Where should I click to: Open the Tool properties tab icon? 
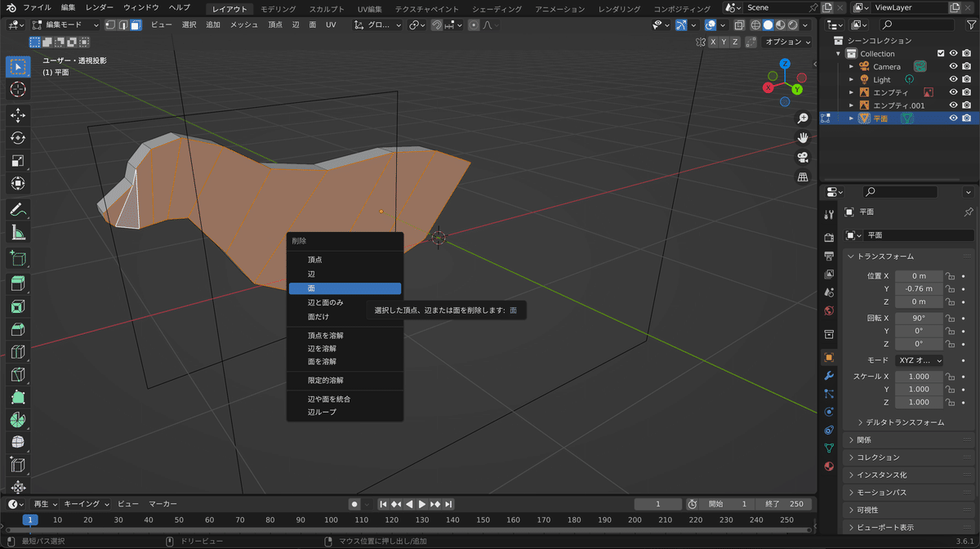pos(829,215)
